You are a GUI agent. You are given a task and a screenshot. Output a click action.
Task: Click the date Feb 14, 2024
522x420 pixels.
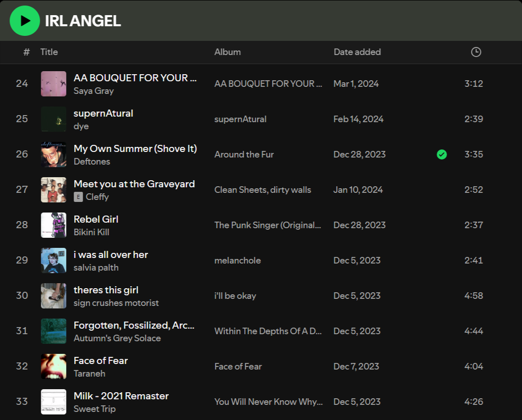pyautogui.click(x=358, y=119)
